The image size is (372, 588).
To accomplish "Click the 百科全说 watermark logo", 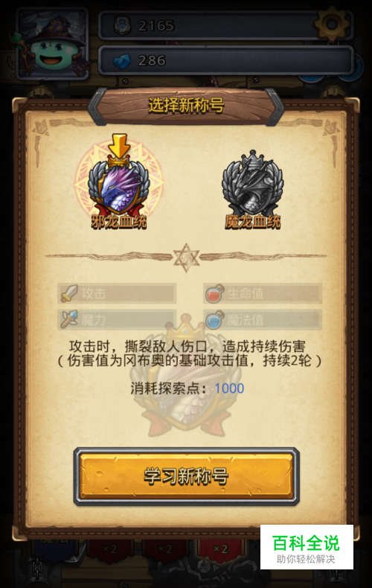I will tap(307, 547).
